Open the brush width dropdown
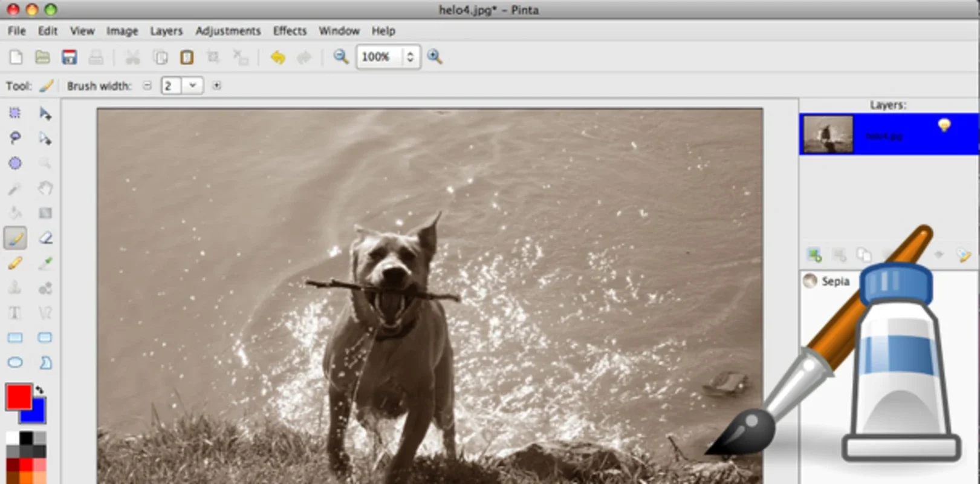The height and width of the screenshot is (484, 980). 193,85
